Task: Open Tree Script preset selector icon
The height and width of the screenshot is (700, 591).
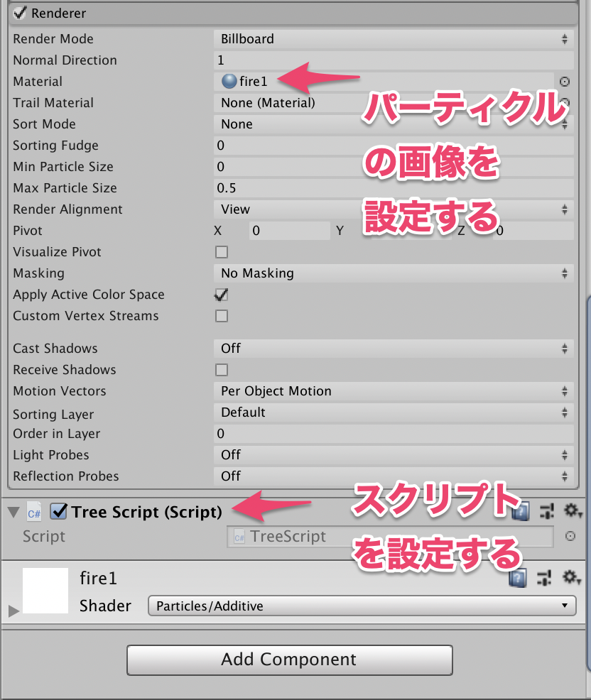Action: 546,512
